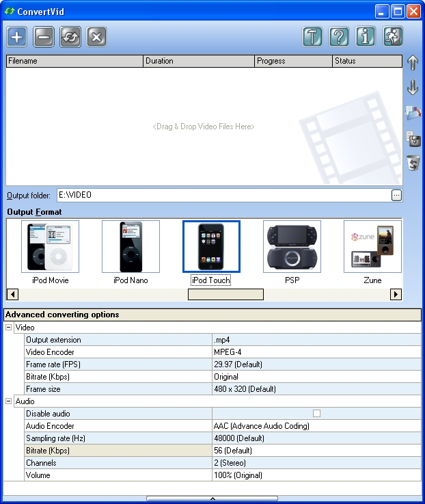Open audio Bitrate 56 (Default) value
425x504 pixels.
(x=316, y=451)
